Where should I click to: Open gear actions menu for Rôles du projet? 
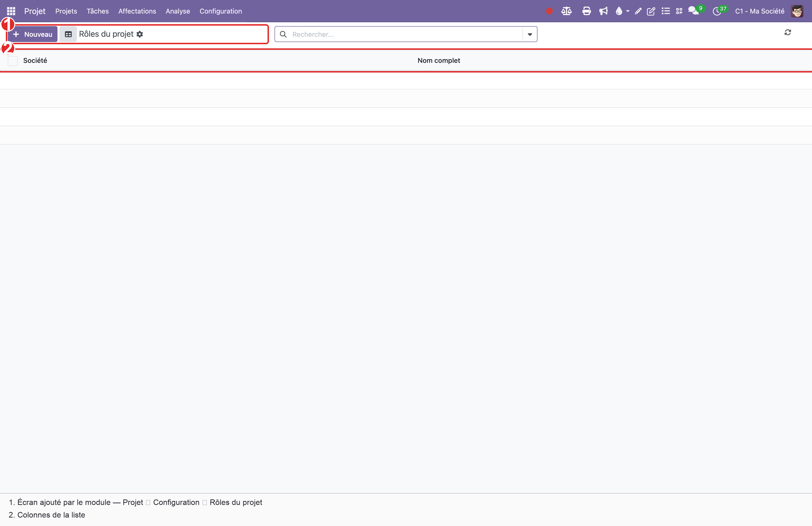tap(139, 34)
